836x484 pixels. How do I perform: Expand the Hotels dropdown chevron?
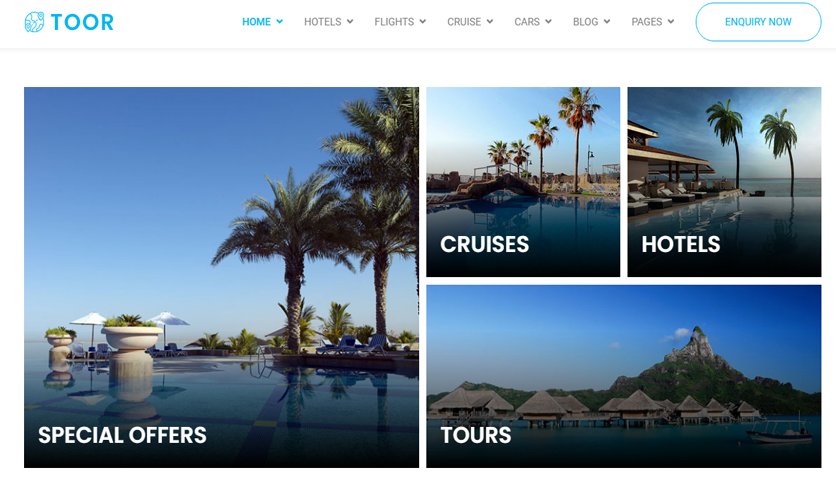(x=350, y=22)
